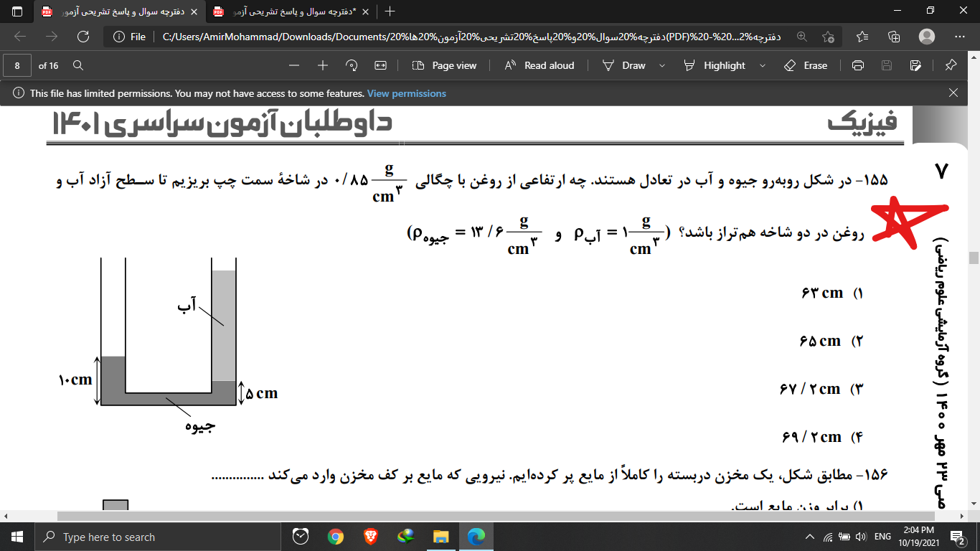Print the PDF document
Viewport: 980px width, 551px height.
[857, 65]
